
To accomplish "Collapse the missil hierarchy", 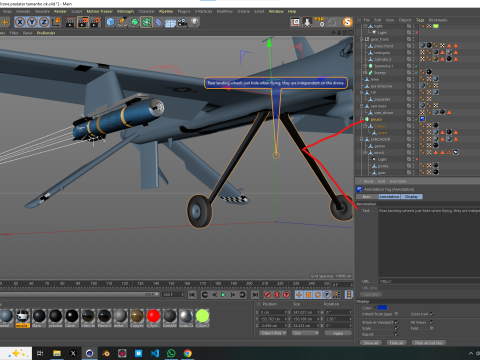I will (x=365, y=152).
